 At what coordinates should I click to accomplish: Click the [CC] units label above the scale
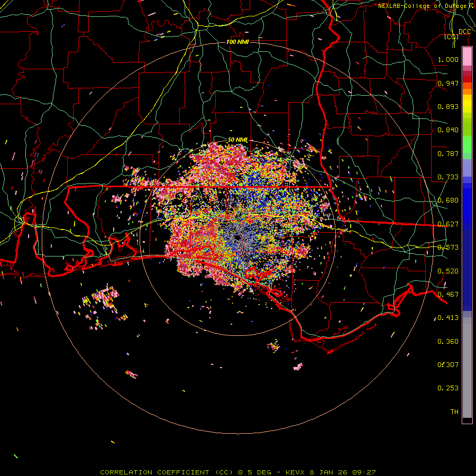[x=452, y=36]
